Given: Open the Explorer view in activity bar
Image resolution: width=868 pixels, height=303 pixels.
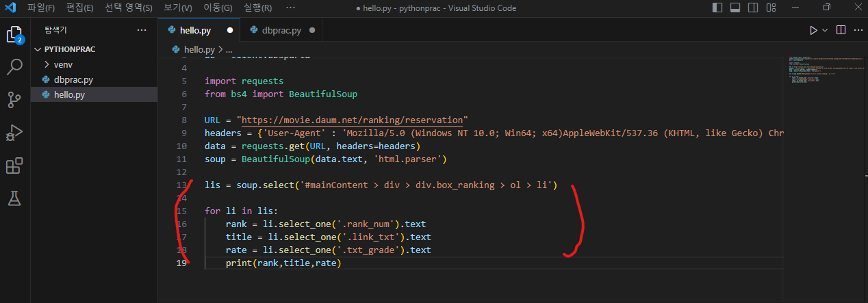Looking at the screenshot, I should (x=14, y=34).
